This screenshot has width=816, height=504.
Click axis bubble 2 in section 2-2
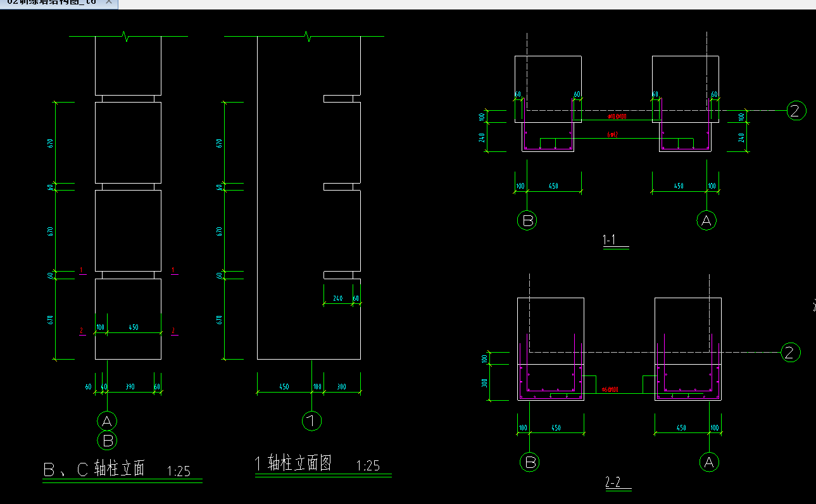(790, 352)
